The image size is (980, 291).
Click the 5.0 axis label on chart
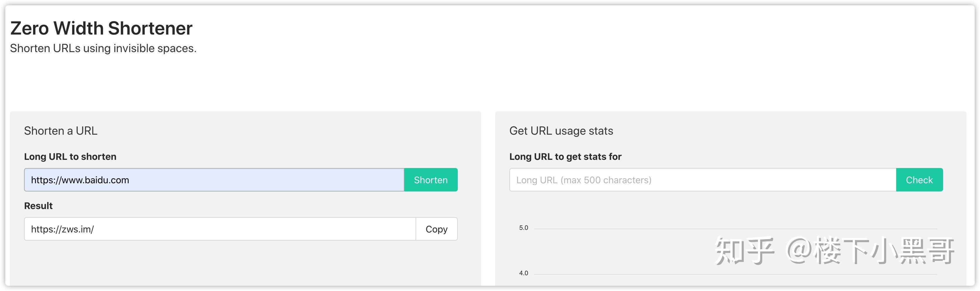point(523,228)
